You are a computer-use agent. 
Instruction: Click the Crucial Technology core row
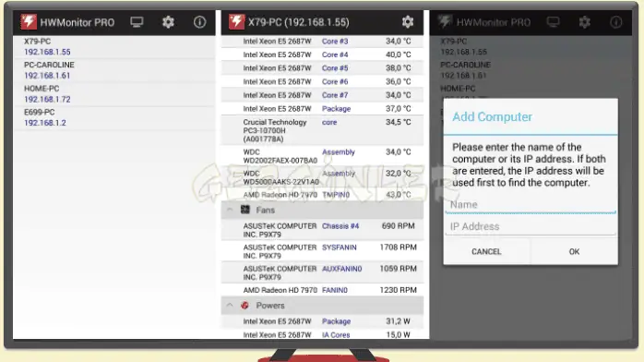(x=322, y=130)
